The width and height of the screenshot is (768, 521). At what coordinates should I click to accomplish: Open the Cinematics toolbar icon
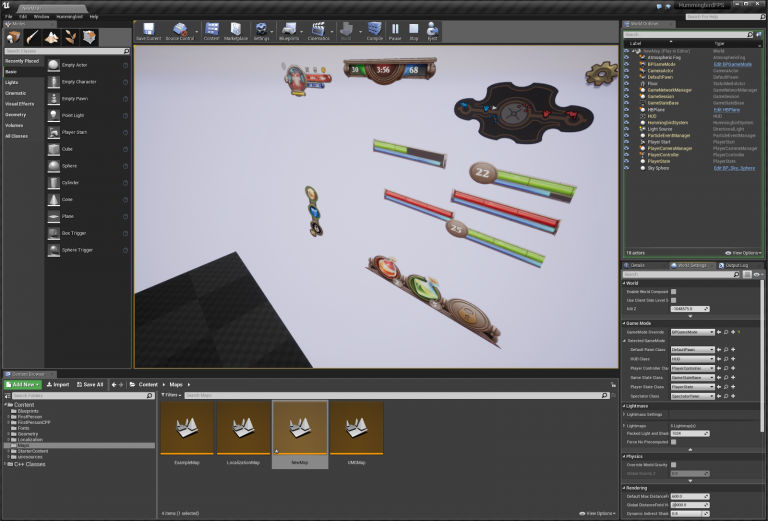tap(318, 31)
